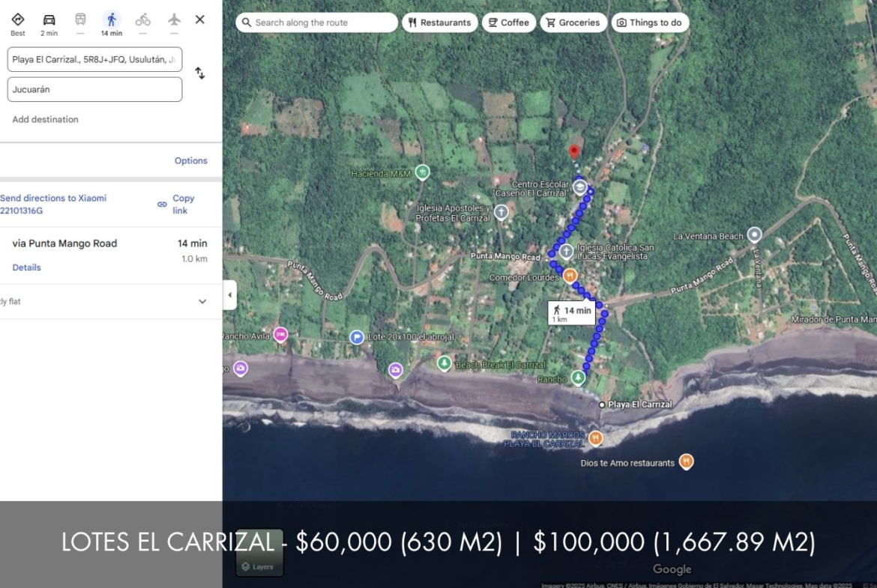
Task: Close the directions panel
Action: click(x=200, y=19)
